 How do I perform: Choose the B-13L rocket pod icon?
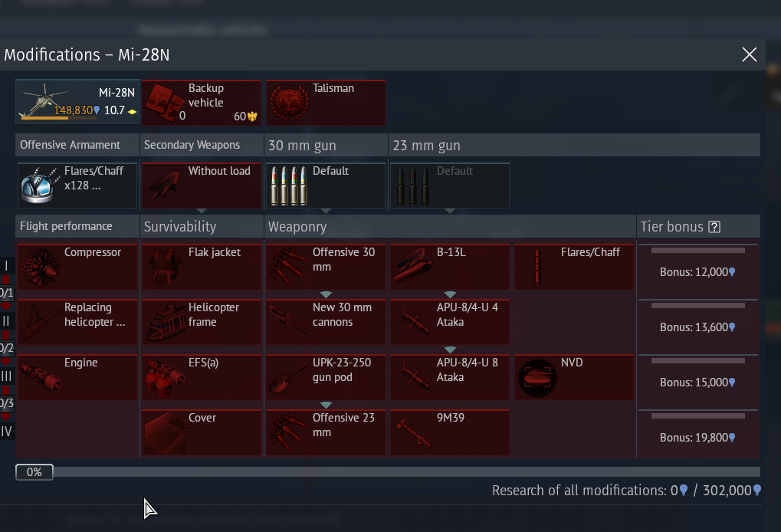point(413,267)
